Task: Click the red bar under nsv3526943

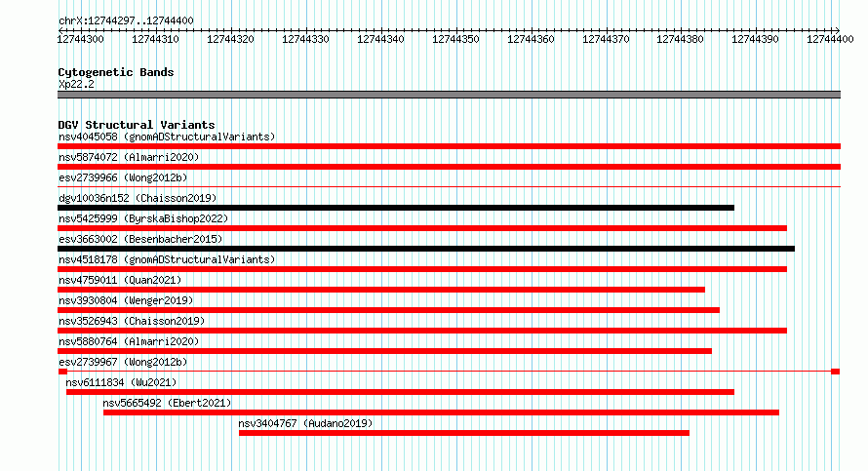Action: point(422,331)
